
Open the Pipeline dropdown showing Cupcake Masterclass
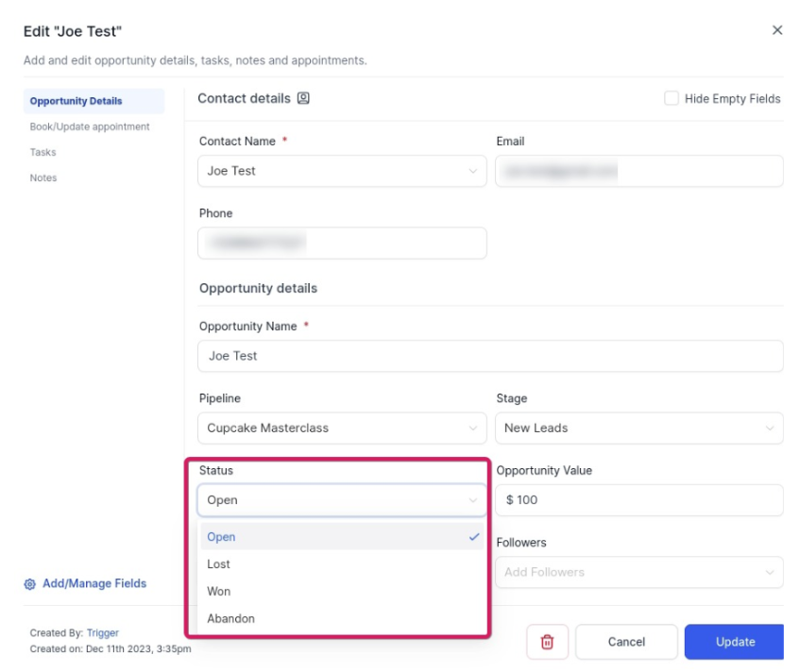pos(342,428)
